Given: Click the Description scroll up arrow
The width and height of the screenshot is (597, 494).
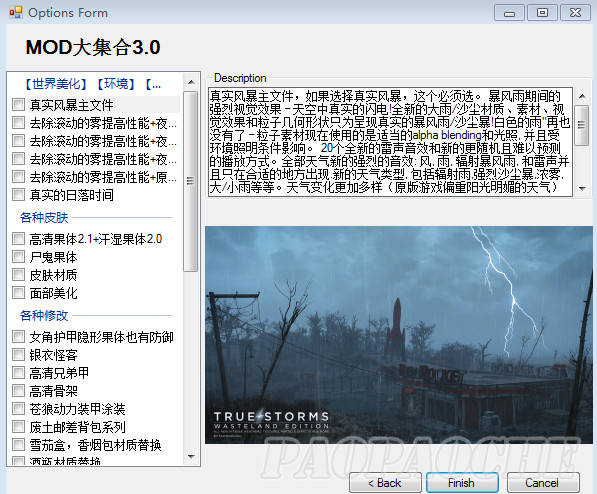Looking at the screenshot, I should pos(582,96).
